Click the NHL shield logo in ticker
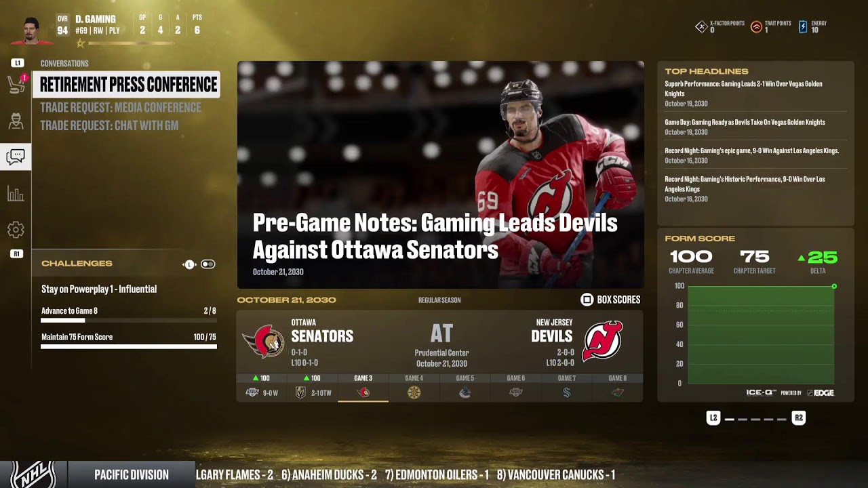The image size is (868, 488). [33, 474]
